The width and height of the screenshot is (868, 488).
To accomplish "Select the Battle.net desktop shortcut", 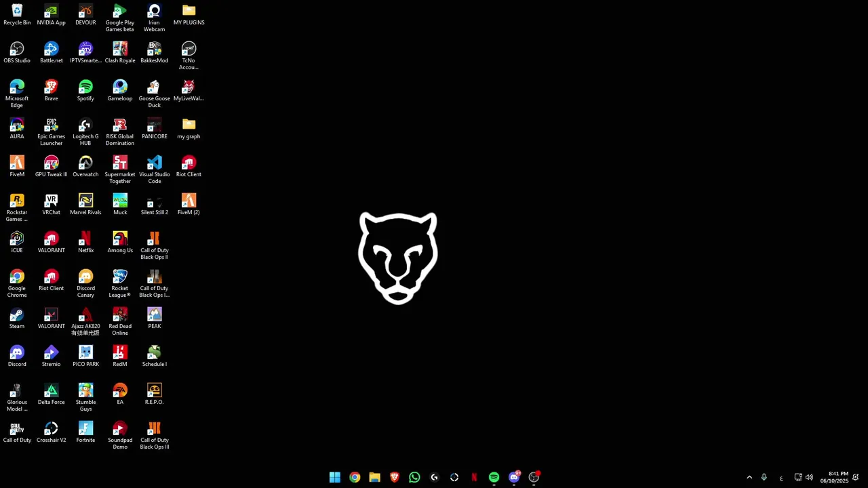I will (52, 53).
